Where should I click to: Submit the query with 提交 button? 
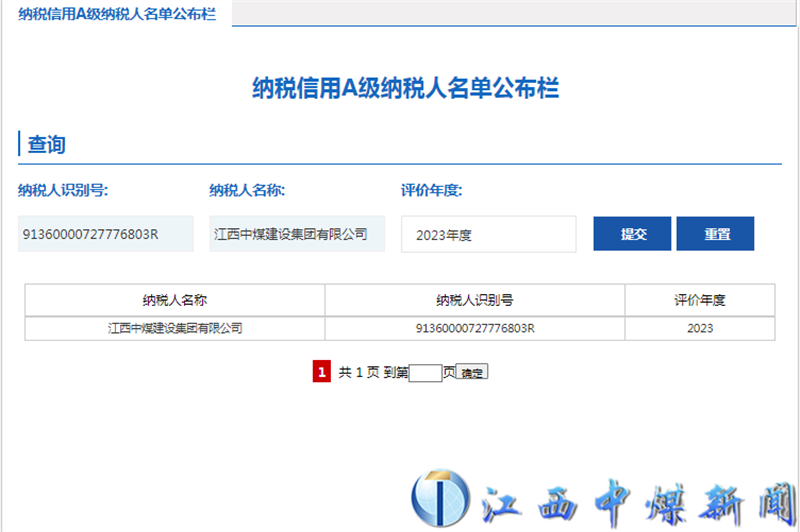(632, 234)
